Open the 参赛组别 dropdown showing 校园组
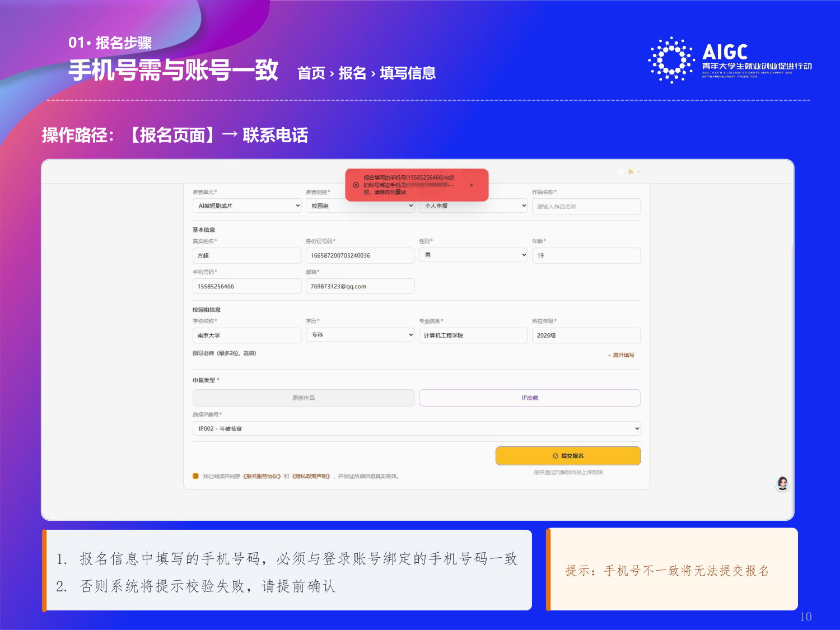Screen dimensions: 840x630 pyautogui.click(x=360, y=206)
